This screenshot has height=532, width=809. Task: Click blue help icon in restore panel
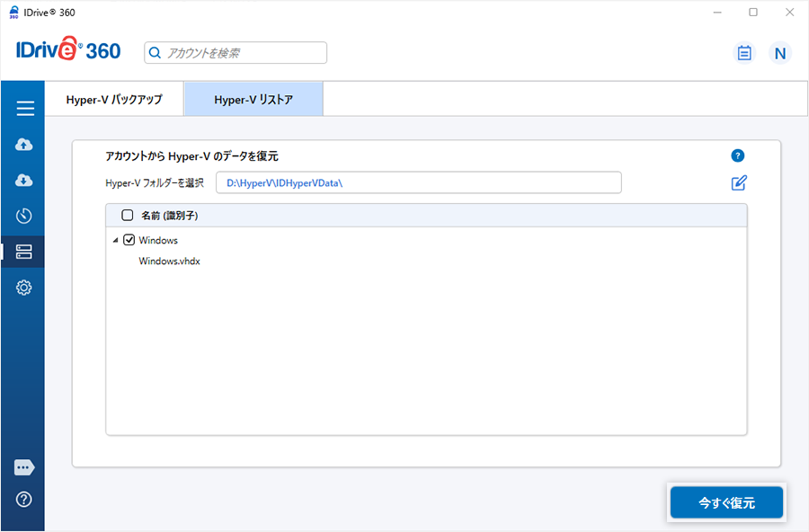point(738,155)
